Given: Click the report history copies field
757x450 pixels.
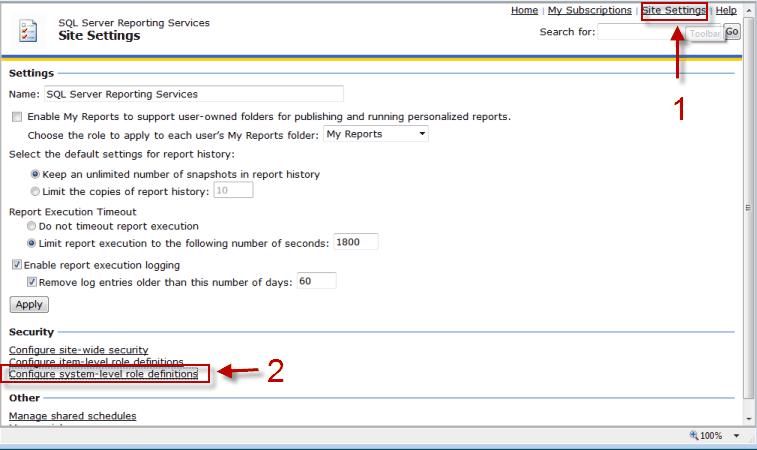Looking at the screenshot, I should 233,190.
